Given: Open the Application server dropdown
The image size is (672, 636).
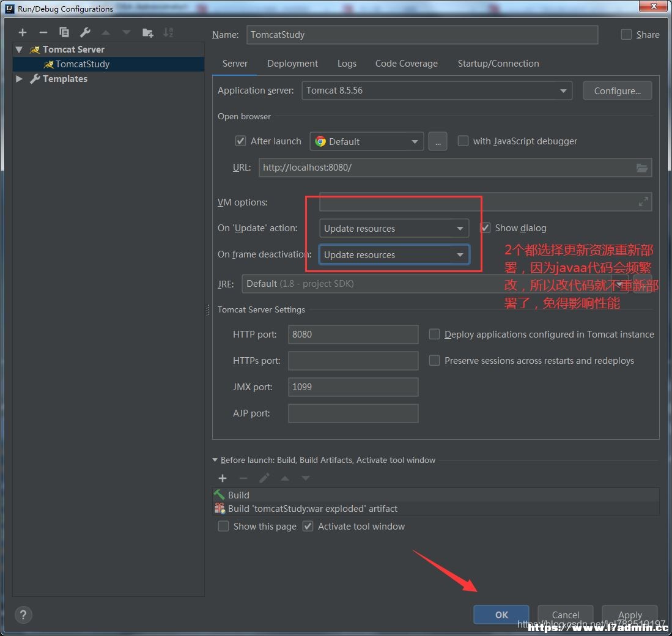Looking at the screenshot, I should coord(437,91).
